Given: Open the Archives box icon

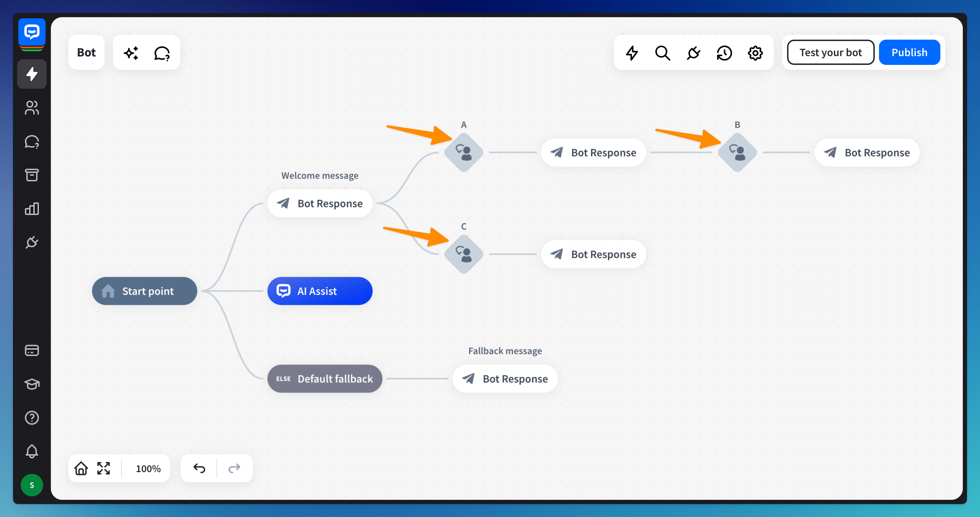Looking at the screenshot, I should coord(32,175).
